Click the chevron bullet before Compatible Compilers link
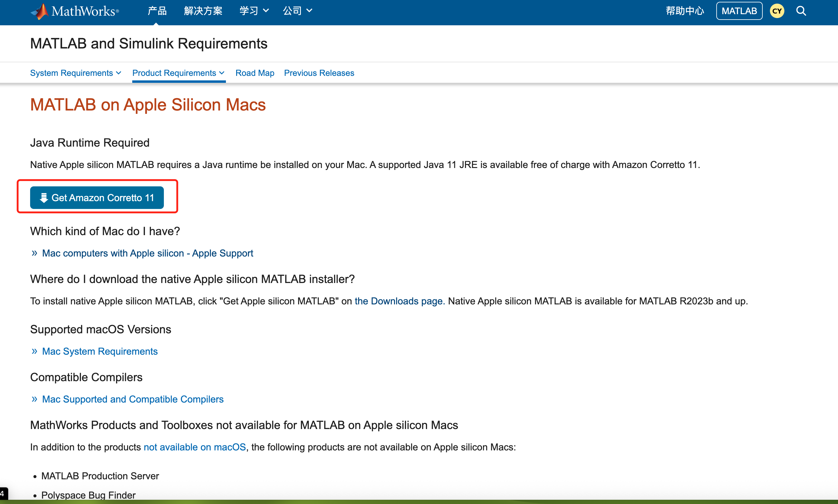Viewport: 838px width, 504px height. (x=34, y=399)
